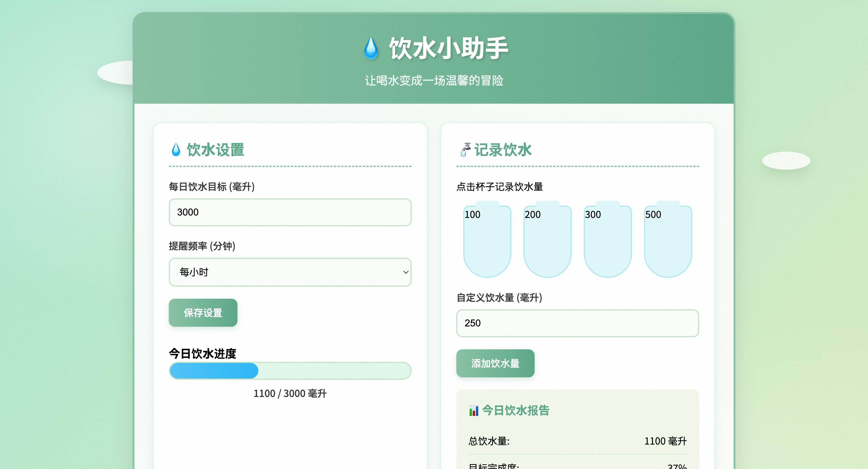Click the 提醒频率 (分钟) label
The image size is (868, 469).
point(202,246)
